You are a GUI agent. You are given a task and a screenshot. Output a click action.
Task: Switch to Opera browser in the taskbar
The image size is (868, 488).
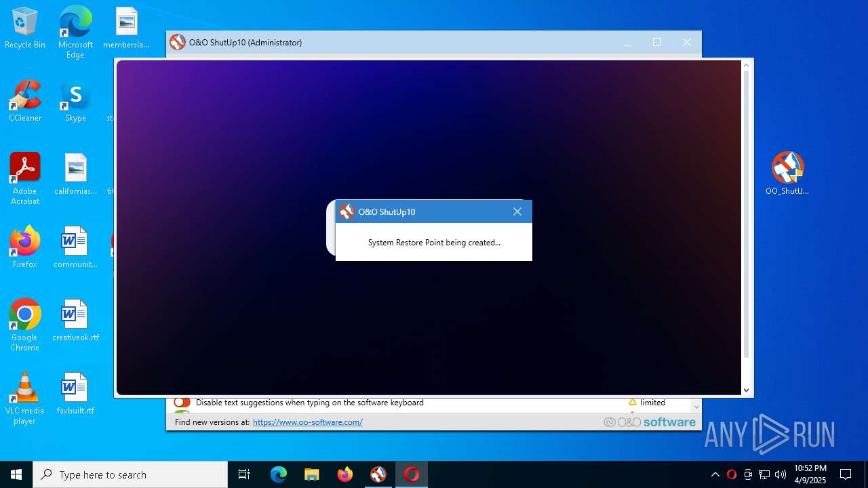click(412, 474)
